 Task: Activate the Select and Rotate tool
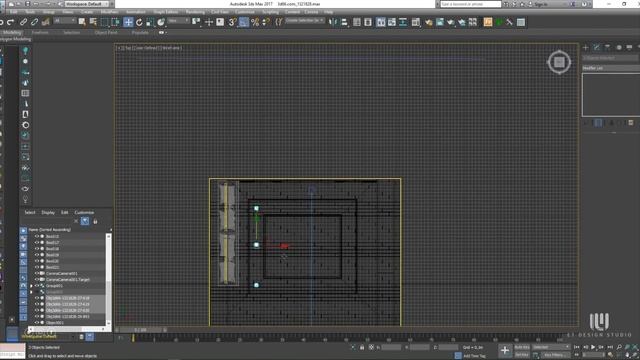139,22
